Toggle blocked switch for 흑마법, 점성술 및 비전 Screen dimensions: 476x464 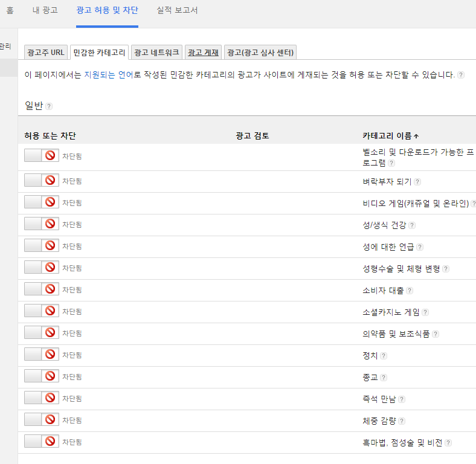[x=41, y=441]
